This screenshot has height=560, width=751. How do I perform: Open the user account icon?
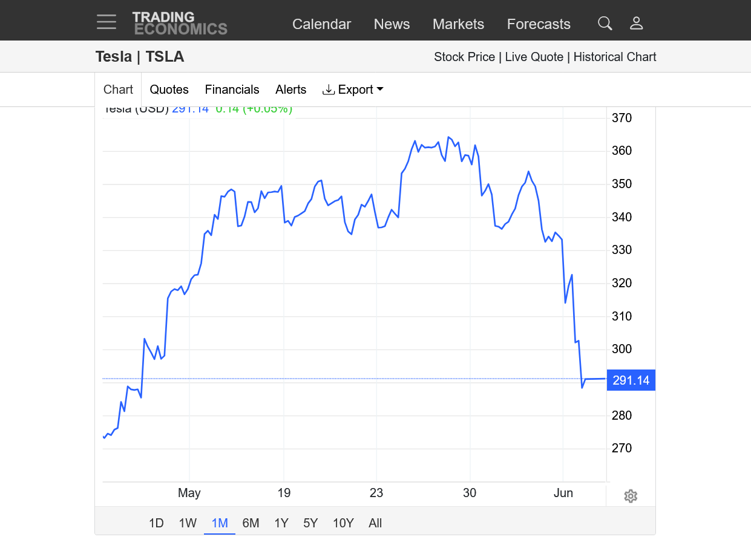tap(636, 23)
